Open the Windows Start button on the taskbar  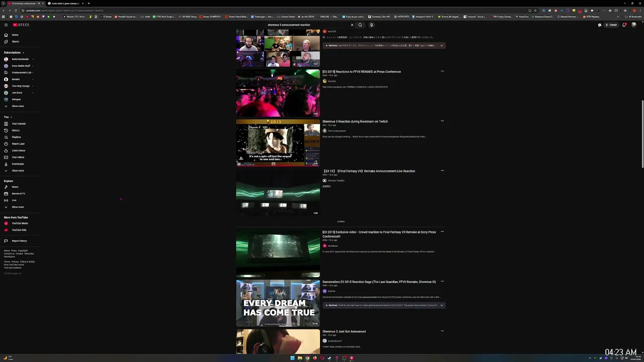pos(292,358)
